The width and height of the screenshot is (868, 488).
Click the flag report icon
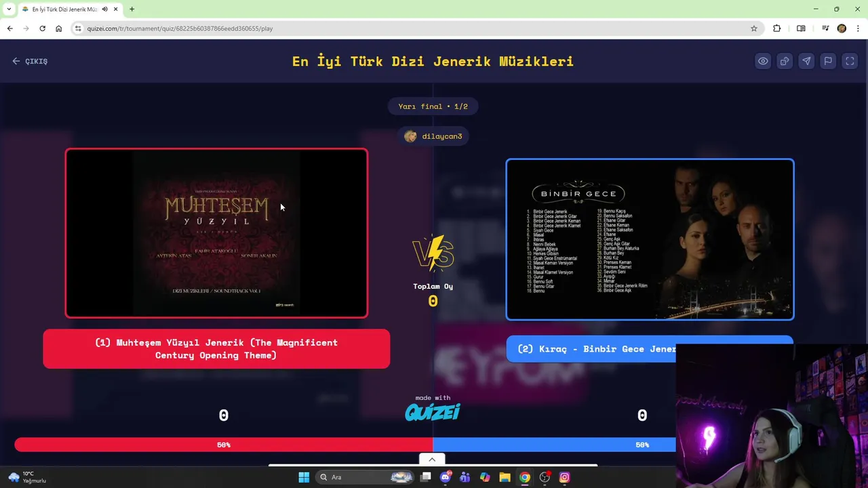828,61
